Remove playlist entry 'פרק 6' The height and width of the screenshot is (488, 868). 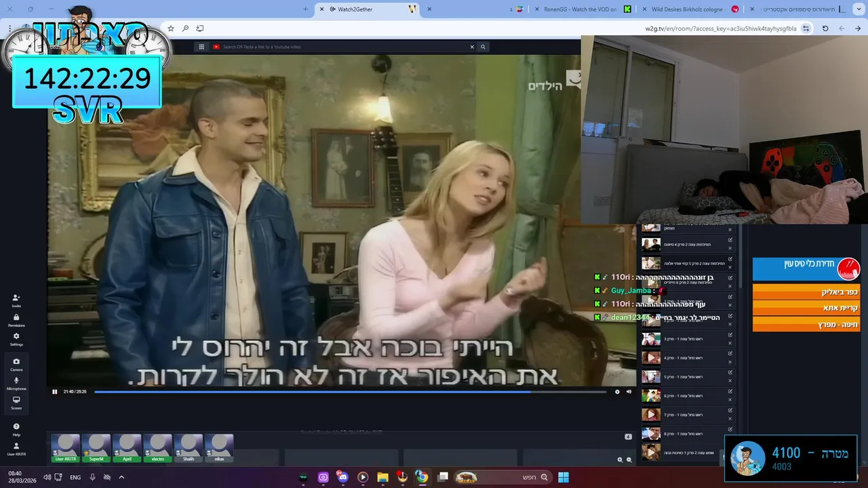click(730, 401)
